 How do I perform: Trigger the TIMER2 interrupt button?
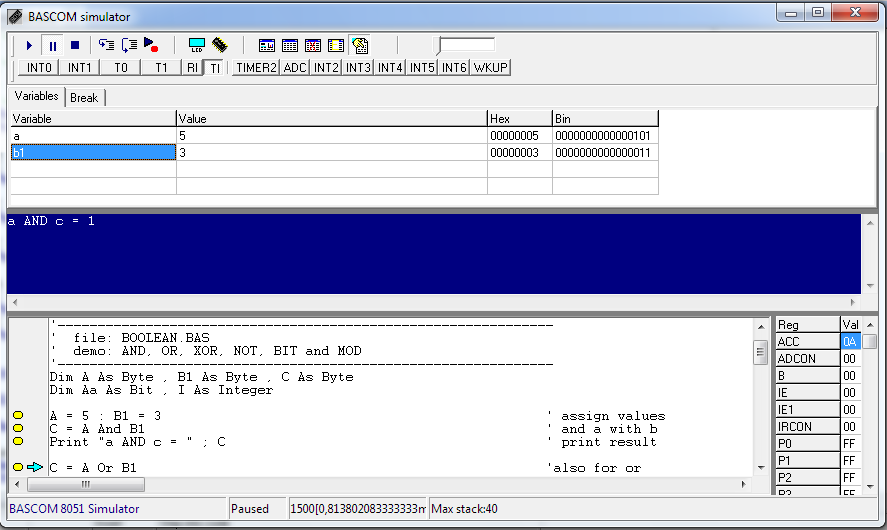coord(256,68)
